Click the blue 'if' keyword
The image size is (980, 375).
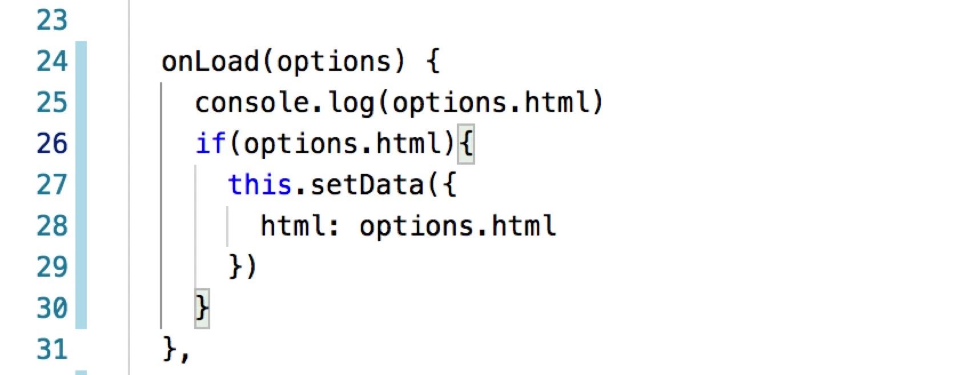[x=211, y=143]
